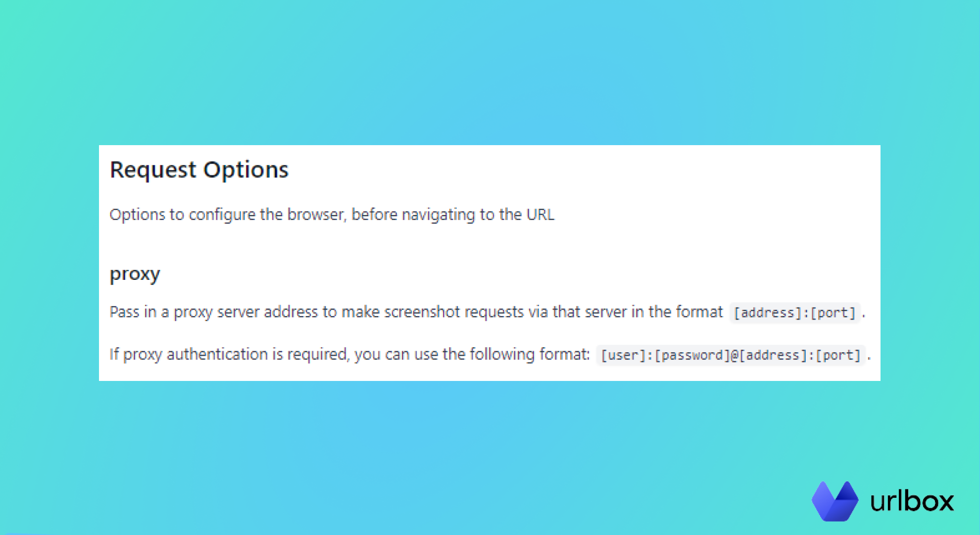This screenshot has width=980, height=535.
Task: Click the urlbox wordmark text
Action: pyautogui.click(x=912, y=501)
